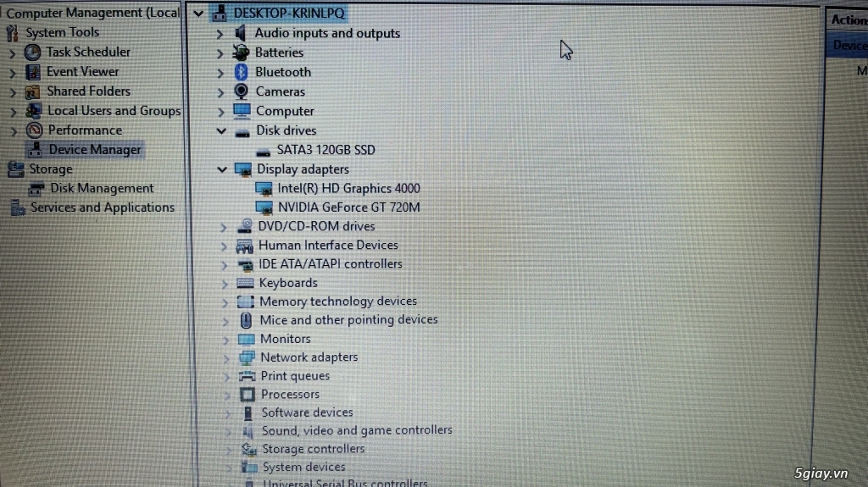Select Device Manager in the left tree
Image resolution: width=868 pixels, height=487 pixels.
click(x=95, y=149)
